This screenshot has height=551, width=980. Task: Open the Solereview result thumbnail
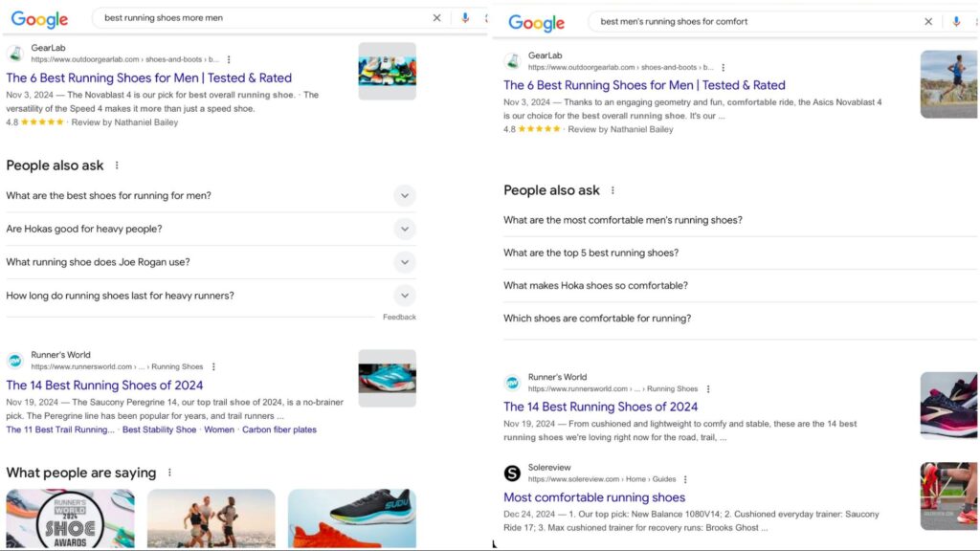(948, 496)
